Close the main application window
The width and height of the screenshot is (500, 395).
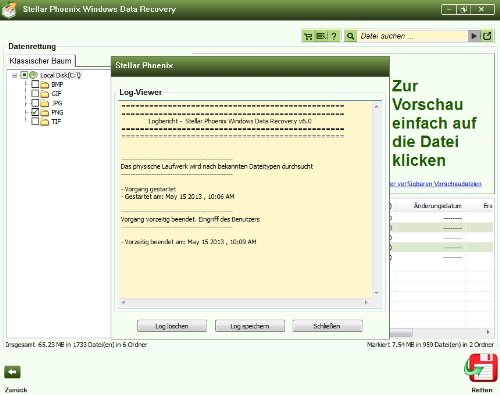(481, 9)
